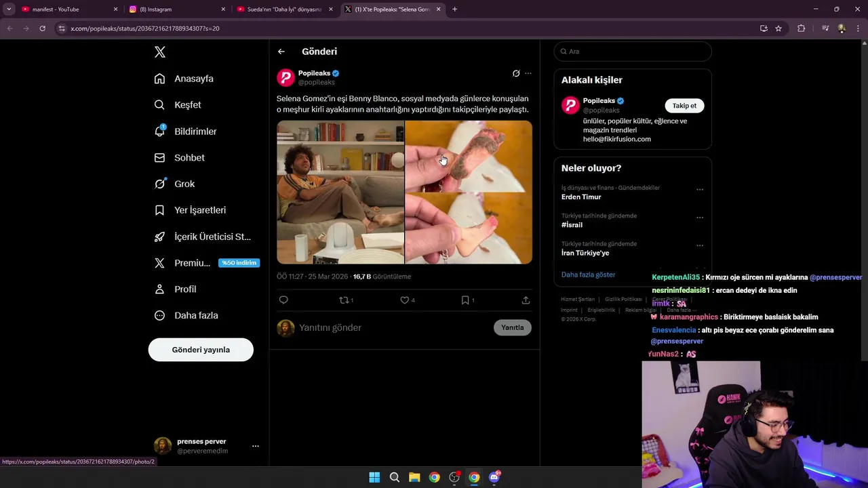Click view count 16,7 B Görüntüleme
868x488 pixels.
point(382,277)
